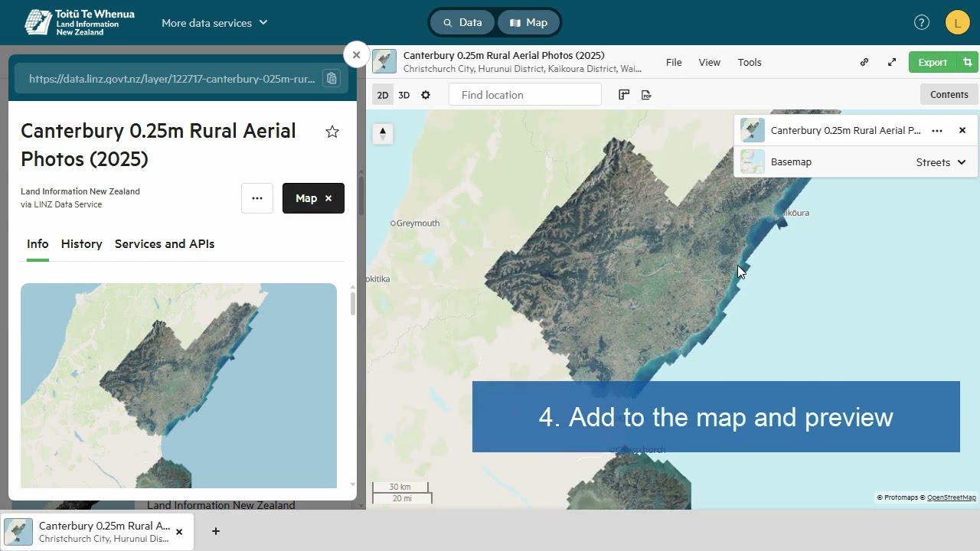The image size is (980, 551).
Task: Remove layer from map via Map button
Action: (313, 198)
